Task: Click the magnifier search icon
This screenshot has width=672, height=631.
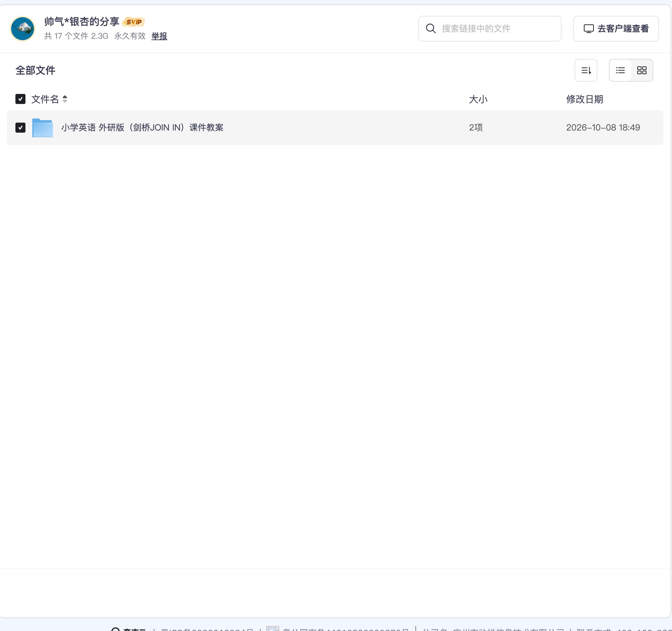Action: coord(431,29)
